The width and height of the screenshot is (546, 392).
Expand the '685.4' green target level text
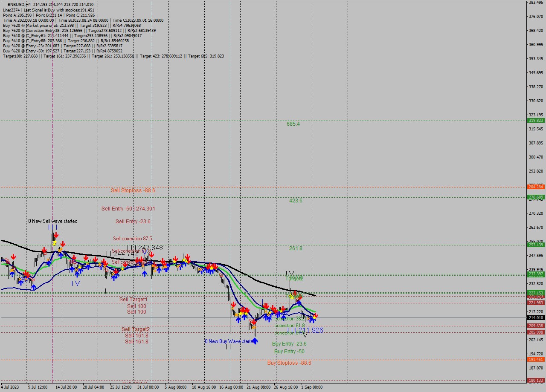tap(293, 124)
